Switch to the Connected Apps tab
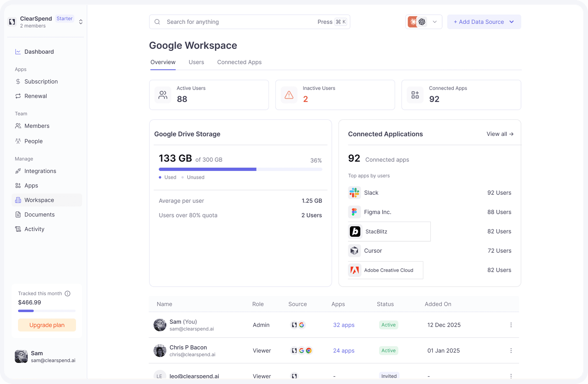Viewport: 588px width, 384px height. (239, 62)
